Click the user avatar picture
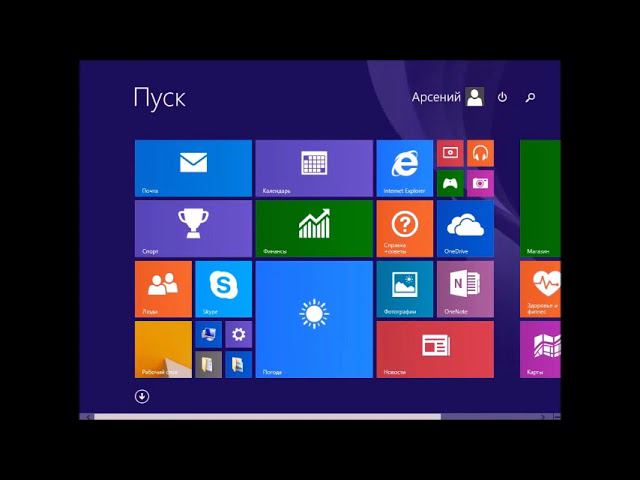The width and height of the screenshot is (640, 480). [x=475, y=97]
